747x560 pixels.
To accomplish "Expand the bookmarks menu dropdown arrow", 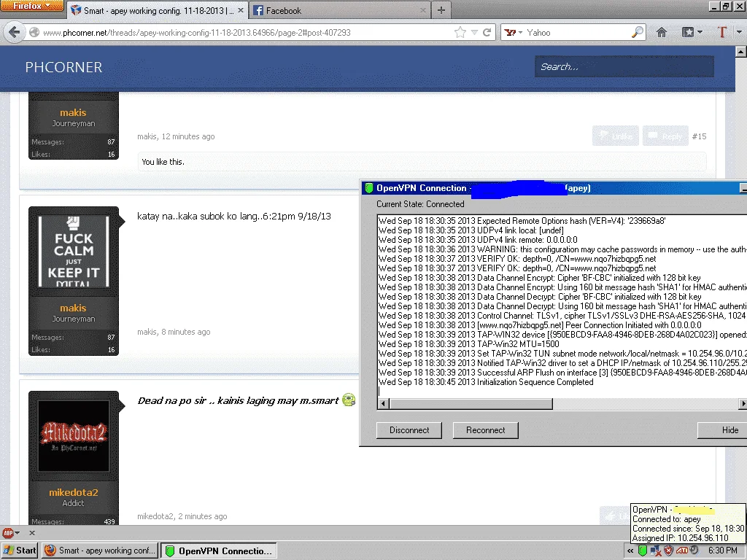I will tap(700, 32).
